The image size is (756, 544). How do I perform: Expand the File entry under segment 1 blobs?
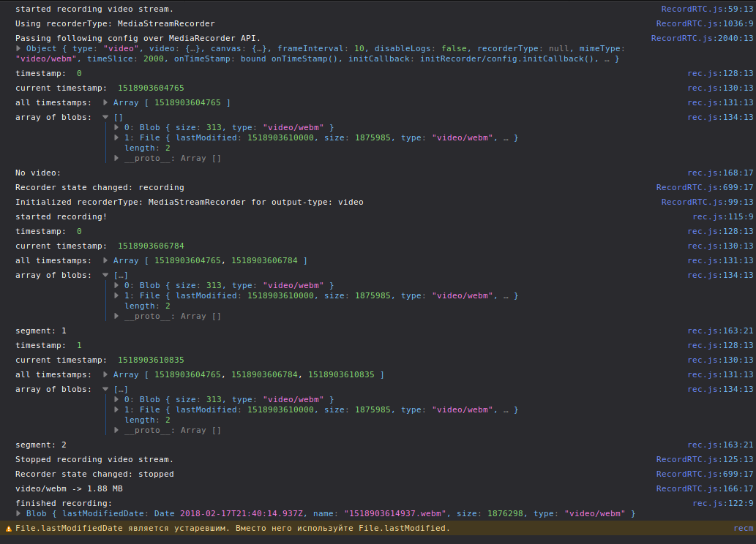pyautogui.click(x=116, y=409)
